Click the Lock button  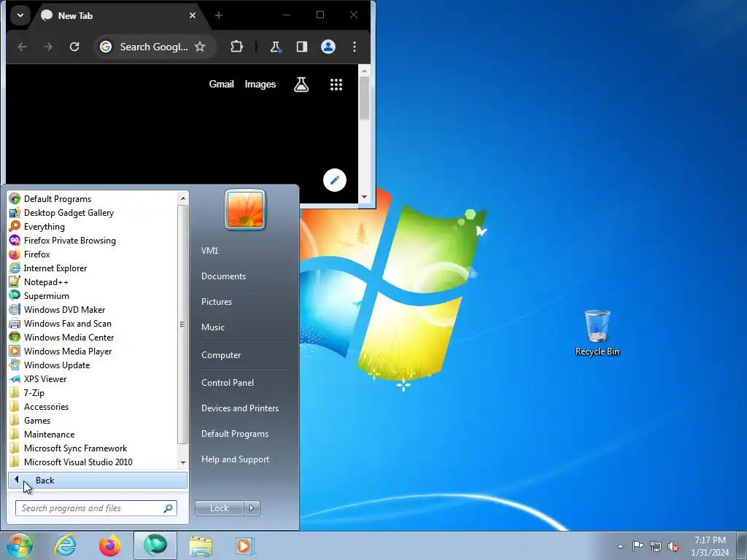pyautogui.click(x=219, y=508)
